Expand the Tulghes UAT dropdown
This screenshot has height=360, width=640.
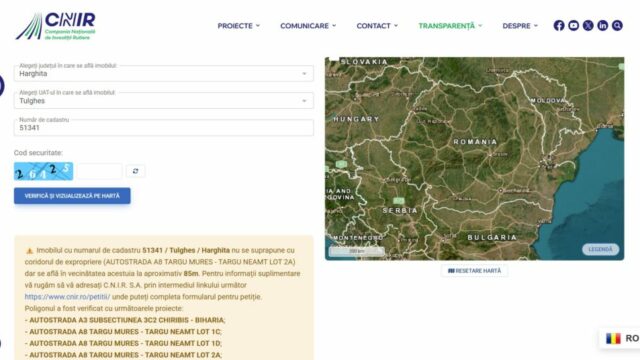164,101
